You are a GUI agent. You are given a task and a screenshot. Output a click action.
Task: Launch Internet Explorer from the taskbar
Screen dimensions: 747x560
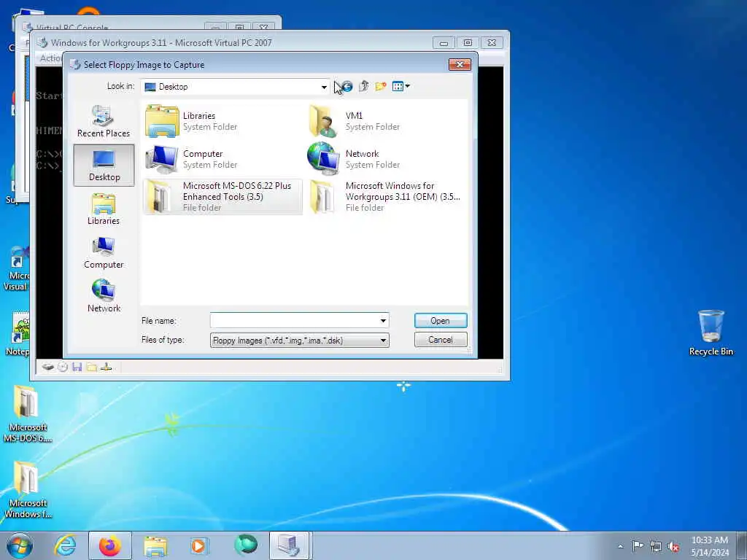coord(65,545)
